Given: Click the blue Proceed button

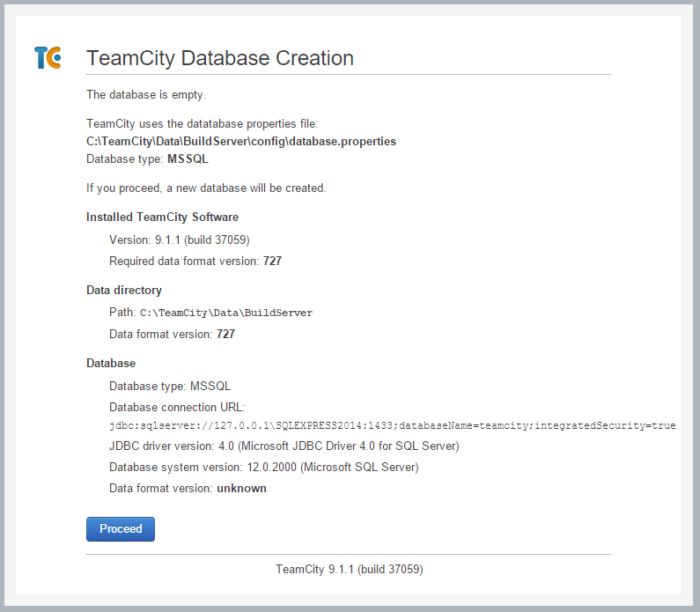Looking at the screenshot, I should (x=121, y=529).
